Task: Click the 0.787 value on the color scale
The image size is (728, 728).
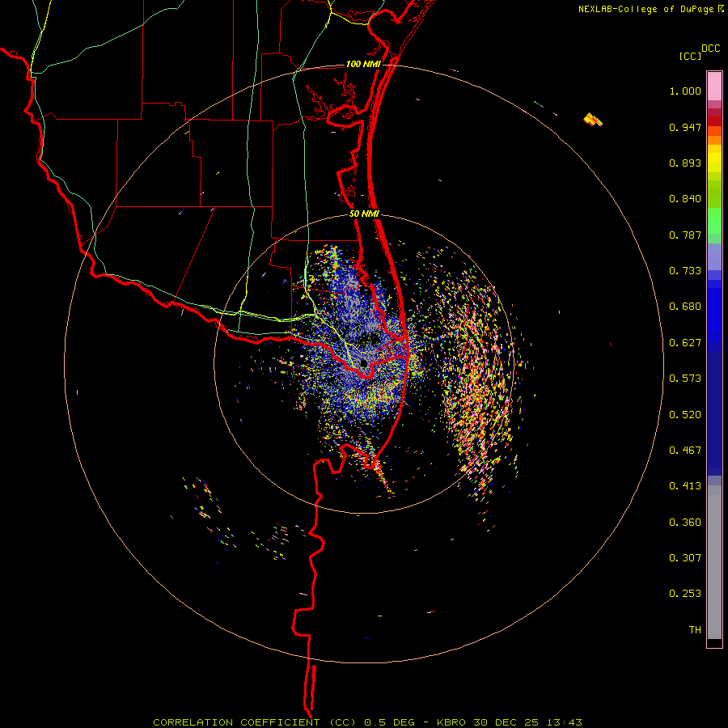Action: [x=685, y=235]
